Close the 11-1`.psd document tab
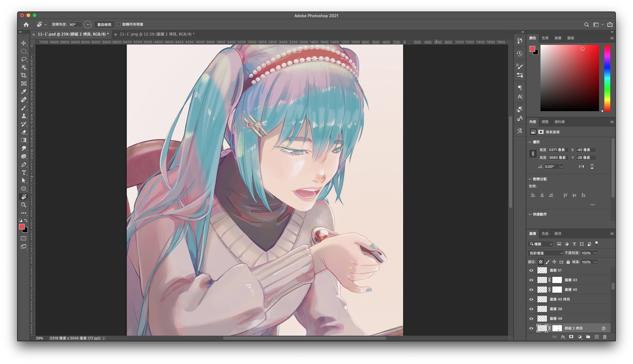 [34, 35]
